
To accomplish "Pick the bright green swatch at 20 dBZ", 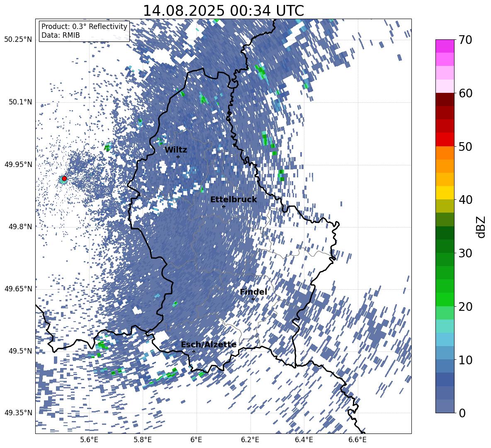I will 445,299.
